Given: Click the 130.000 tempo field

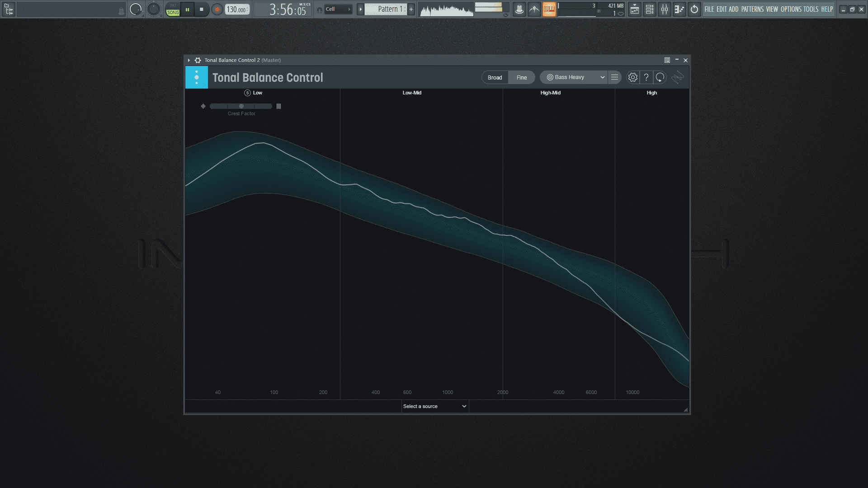Looking at the screenshot, I should [x=237, y=9].
